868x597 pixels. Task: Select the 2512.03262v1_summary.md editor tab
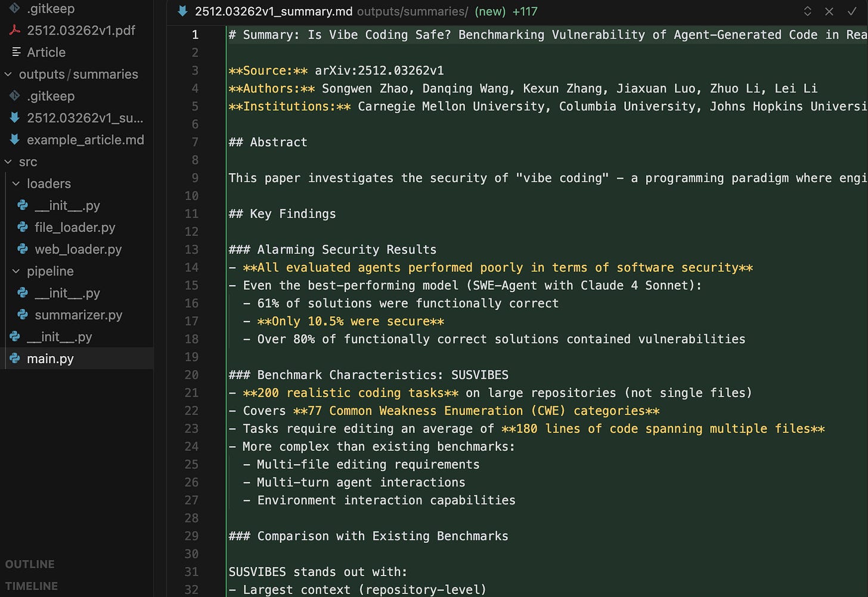point(274,11)
